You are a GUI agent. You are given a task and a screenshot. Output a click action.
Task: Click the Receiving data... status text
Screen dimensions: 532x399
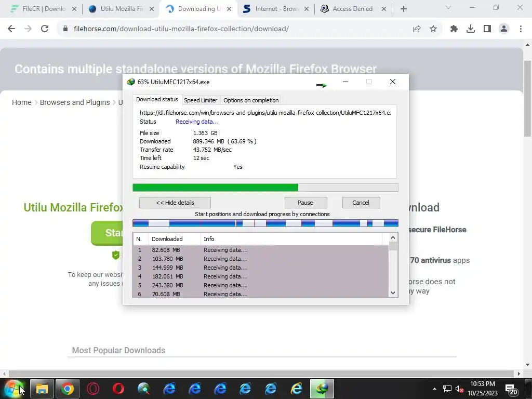click(197, 122)
